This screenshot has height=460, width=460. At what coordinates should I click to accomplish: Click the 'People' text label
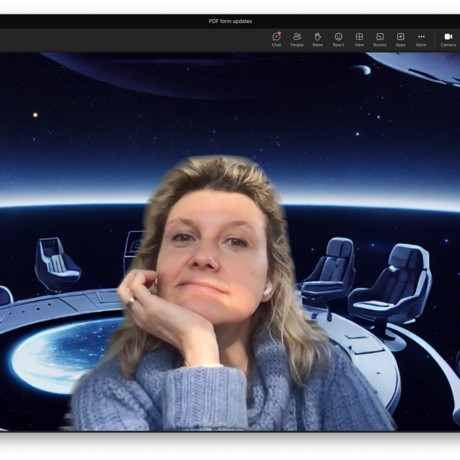297,45
